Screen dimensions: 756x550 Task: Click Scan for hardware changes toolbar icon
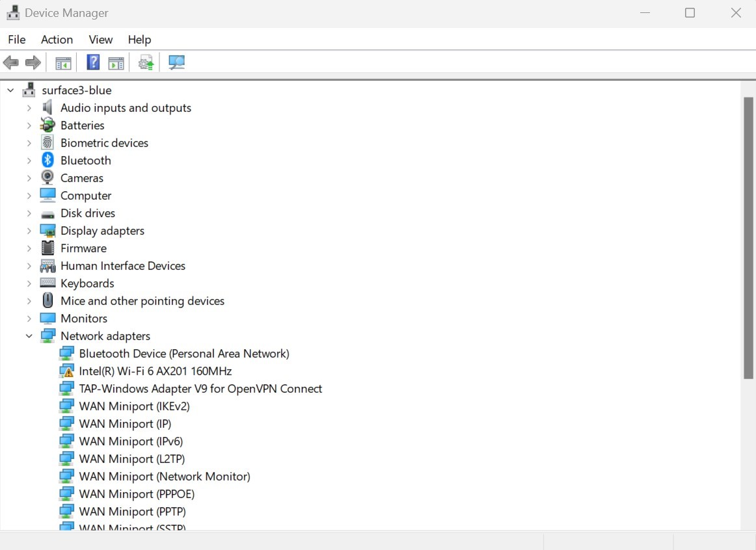(176, 62)
